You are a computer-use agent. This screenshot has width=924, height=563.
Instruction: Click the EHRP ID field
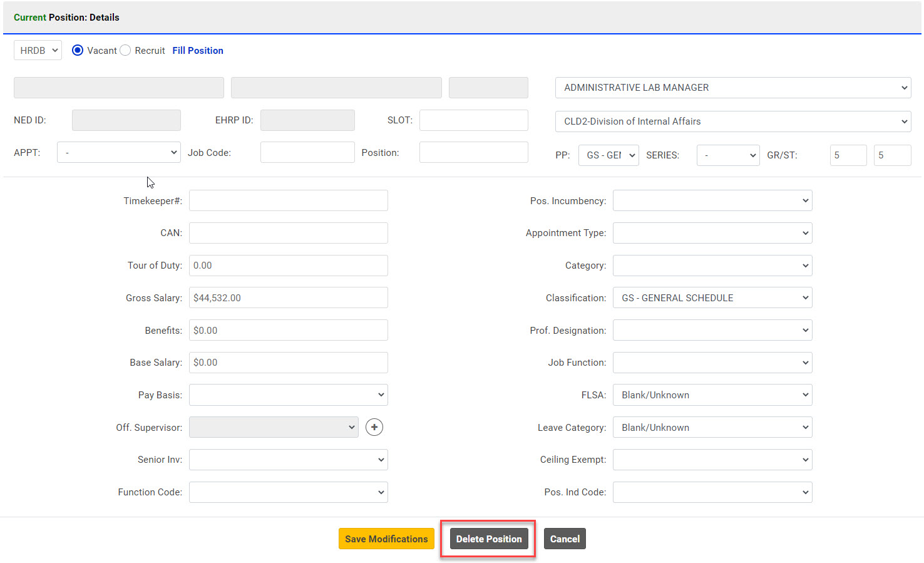point(307,120)
